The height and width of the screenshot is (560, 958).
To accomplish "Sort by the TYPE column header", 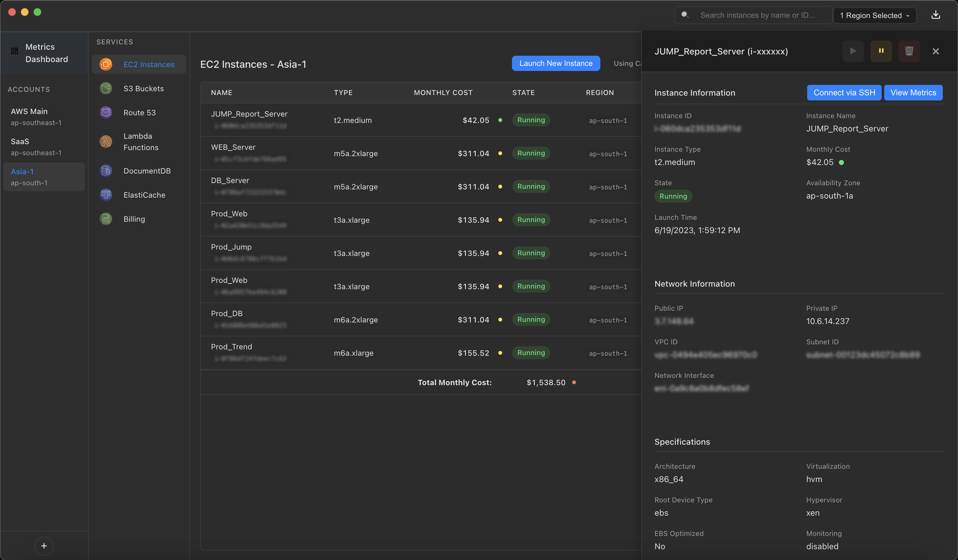I will coord(343,92).
